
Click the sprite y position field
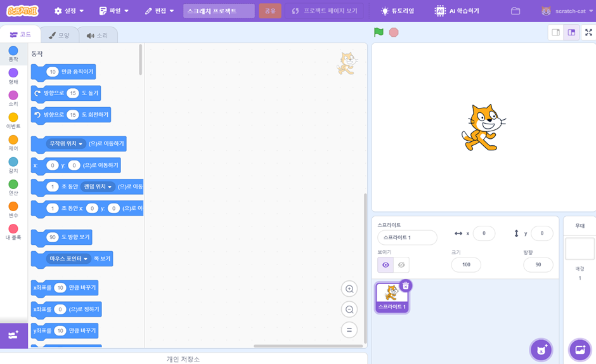pos(541,233)
